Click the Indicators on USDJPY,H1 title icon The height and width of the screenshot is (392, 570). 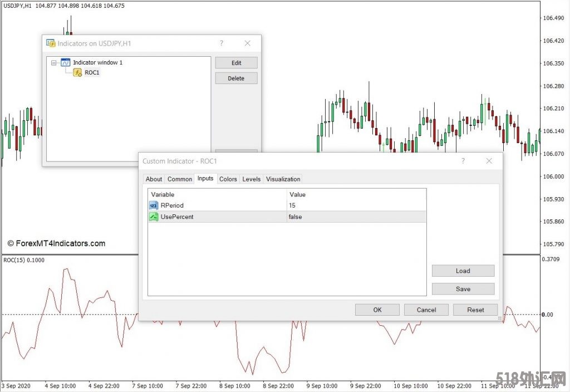(x=51, y=43)
